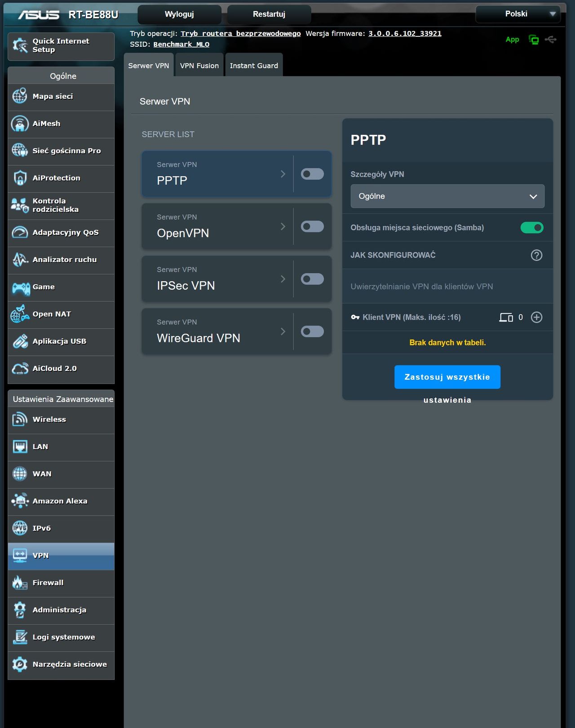575x728 pixels.
Task: Open the Szczegóły VPN dropdown set to Ogólne
Action: coord(447,196)
